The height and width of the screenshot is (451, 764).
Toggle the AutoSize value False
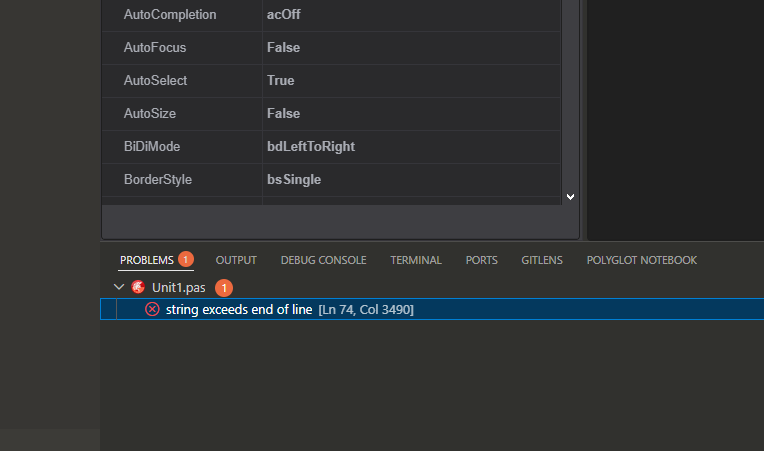coord(283,113)
